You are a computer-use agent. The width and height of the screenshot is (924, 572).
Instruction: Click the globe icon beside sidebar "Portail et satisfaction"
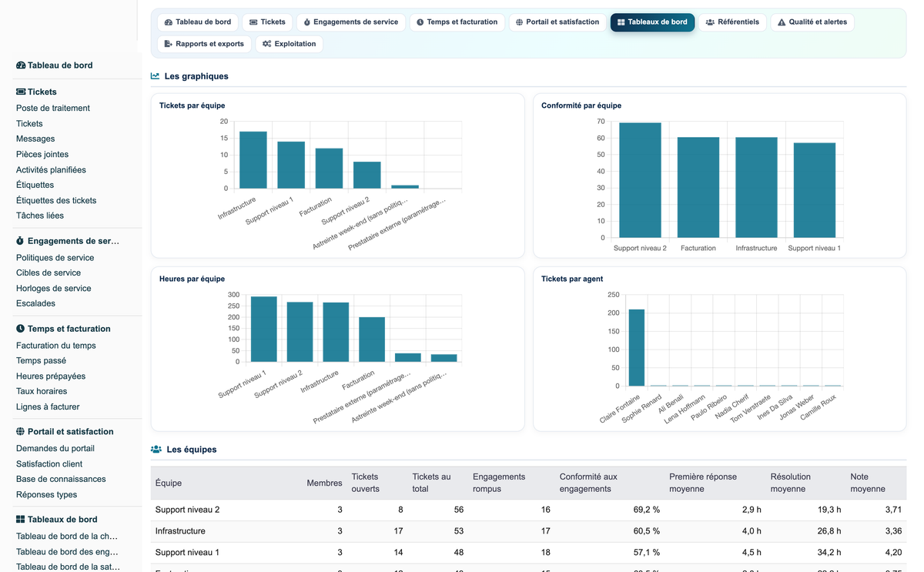[21, 432]
